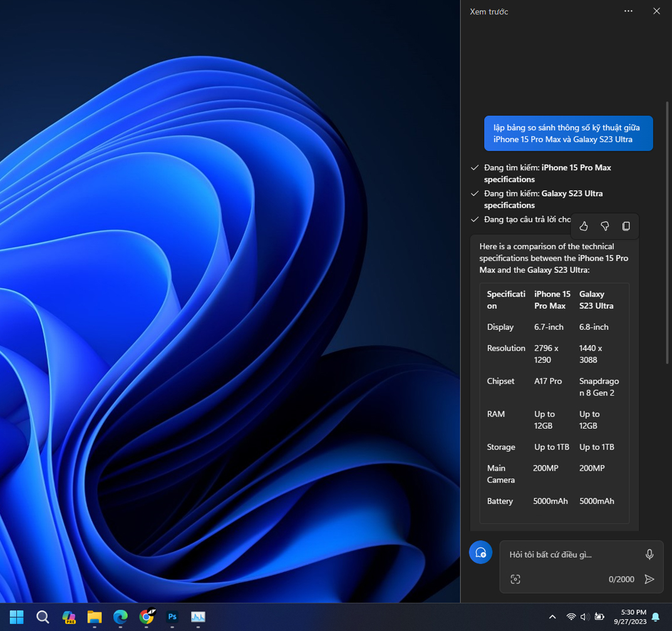Click the 'Battery' row label
Viewport: 672px width, 631px height.
500,501
